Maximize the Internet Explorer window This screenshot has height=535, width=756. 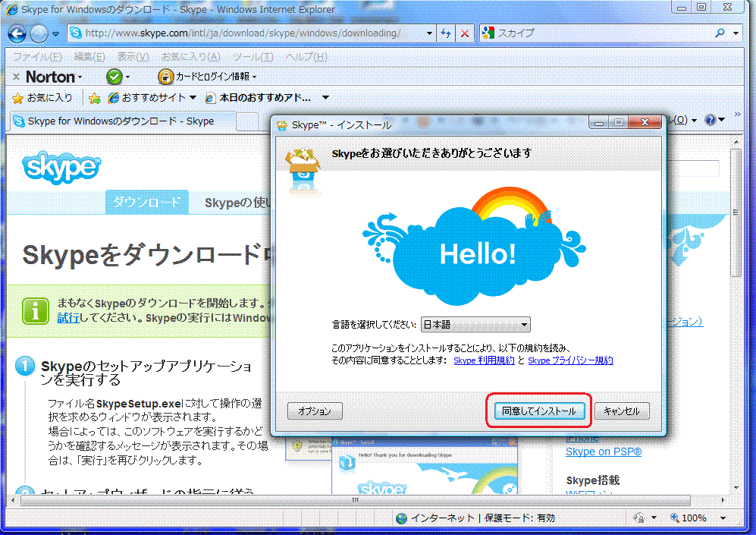pyautogui.click(x=701, y=8)
